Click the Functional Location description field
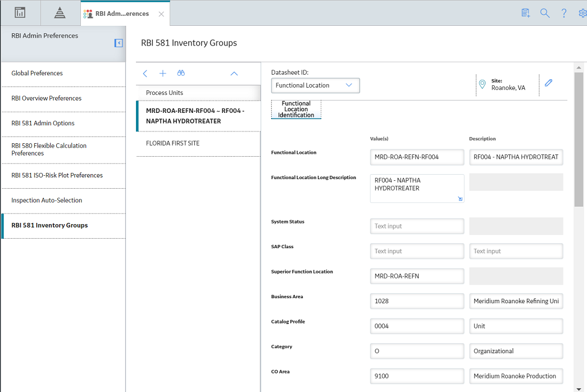The image size is (587, 392). [x=516, y=157]
